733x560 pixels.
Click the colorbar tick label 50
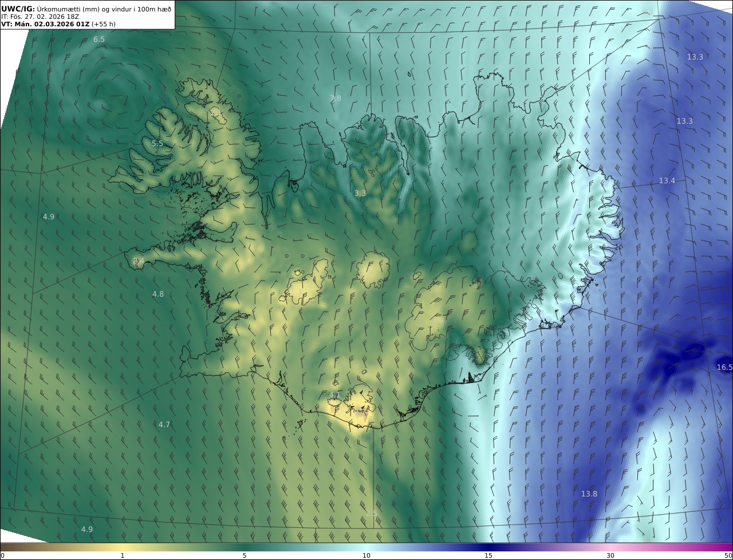tap(728, 555)
